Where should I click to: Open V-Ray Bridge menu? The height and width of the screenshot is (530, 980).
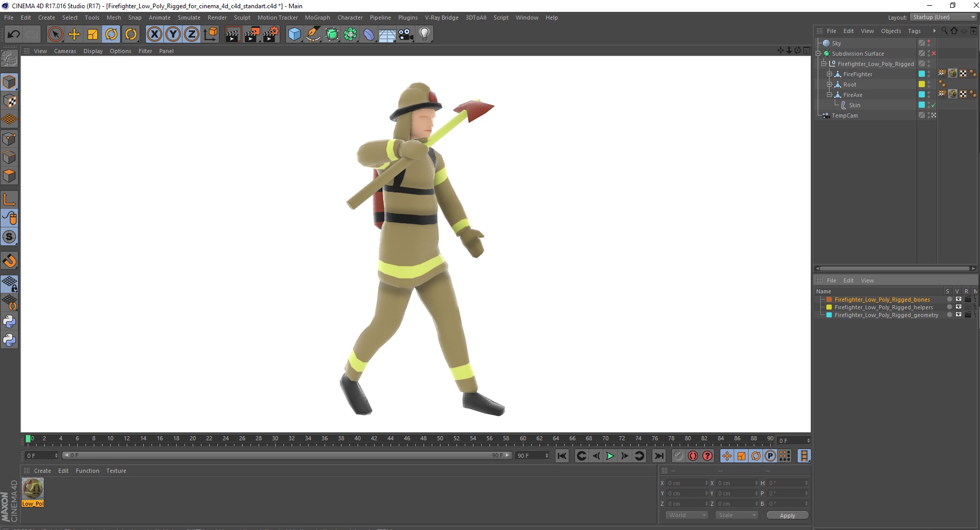pyautogui.click(x=442, y=18)
